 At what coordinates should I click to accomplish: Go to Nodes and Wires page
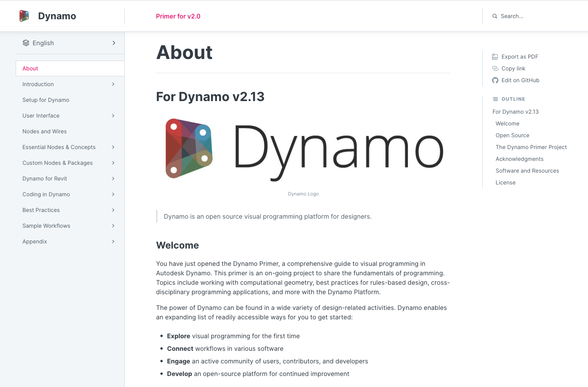click(44, 131)
